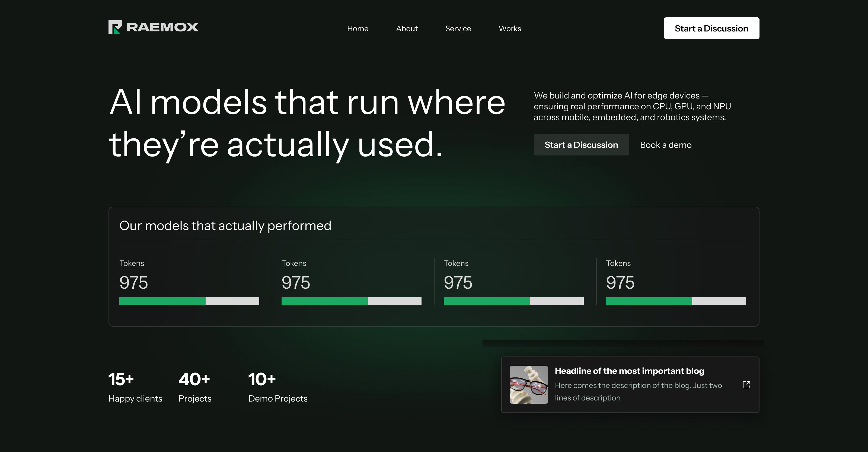Open the Works section
The width and height of the screenshot is (868, 452).
point(509,29)
